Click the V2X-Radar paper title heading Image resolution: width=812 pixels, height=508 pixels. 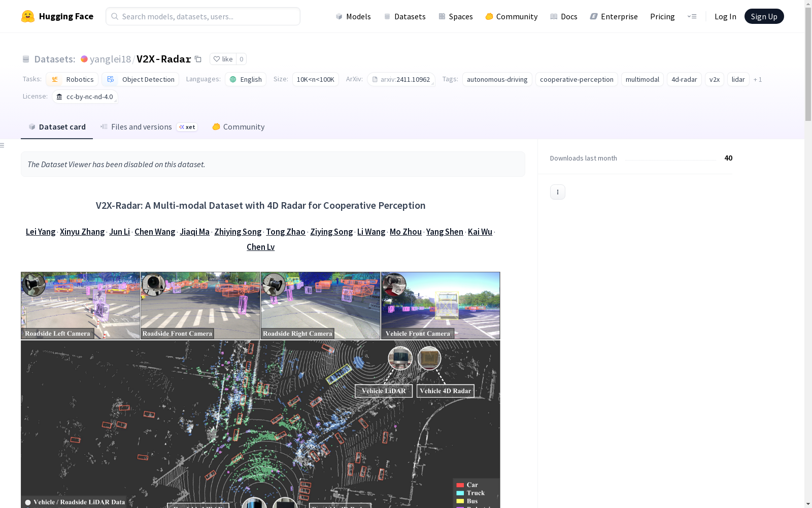coord(261,205)
